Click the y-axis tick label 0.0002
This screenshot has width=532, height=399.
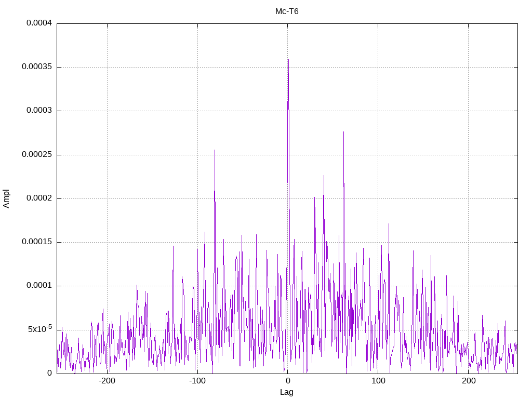click(x=39, y=198)
